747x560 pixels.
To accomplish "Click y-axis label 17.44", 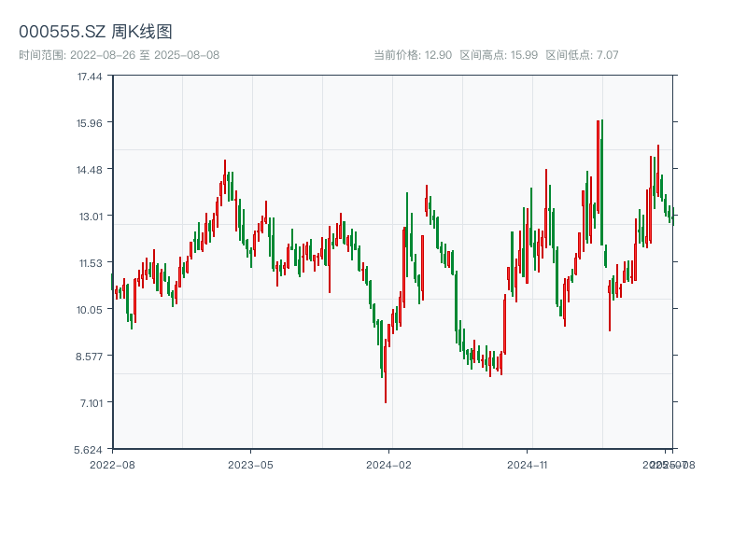I will pos(90,77).
